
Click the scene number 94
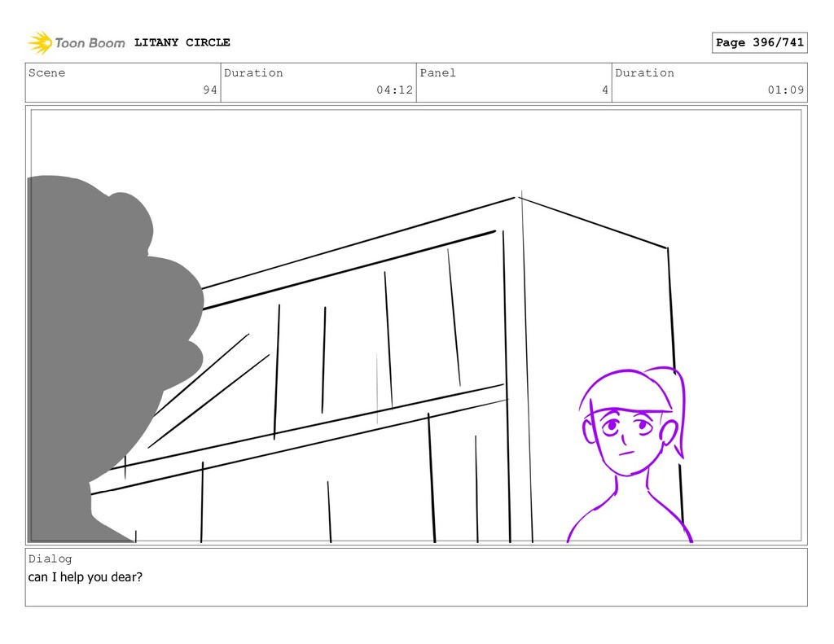click(210, 90)
